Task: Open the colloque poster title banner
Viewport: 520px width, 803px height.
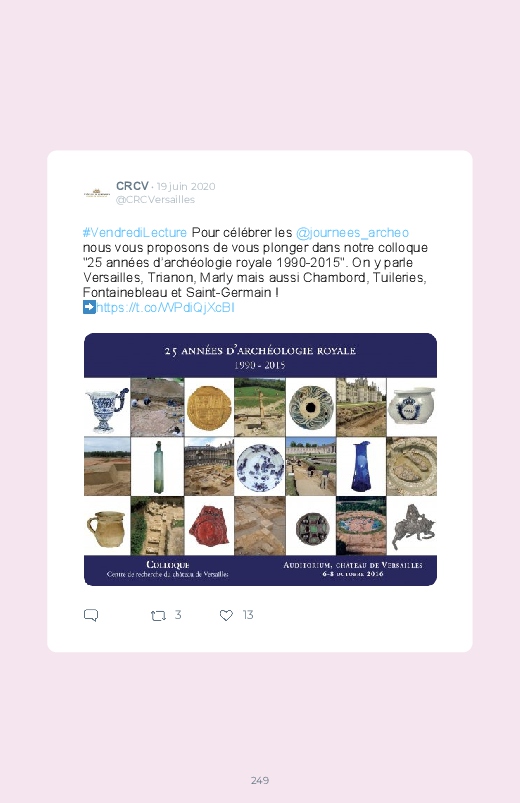Action: [x=260, y=355]
